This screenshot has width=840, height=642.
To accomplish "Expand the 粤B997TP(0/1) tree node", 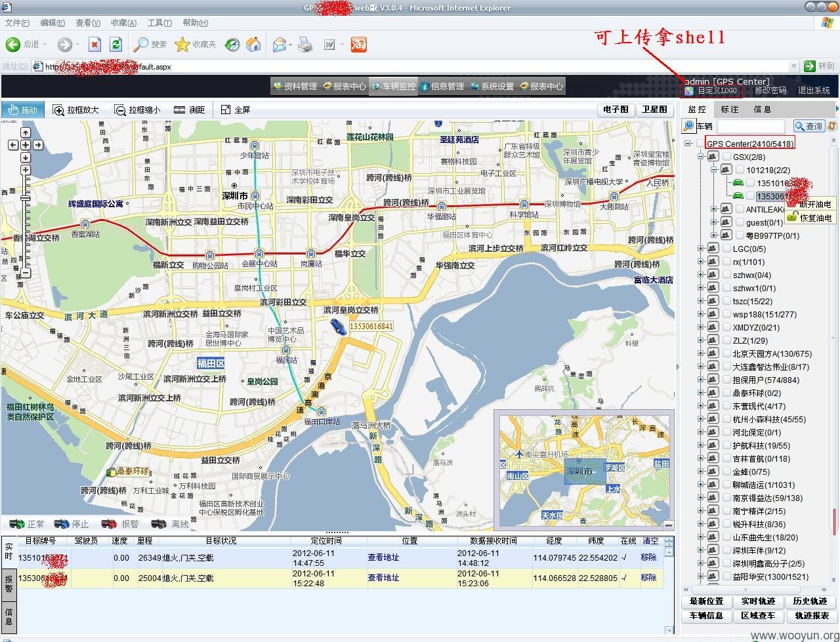I will (x=714, y=235).
